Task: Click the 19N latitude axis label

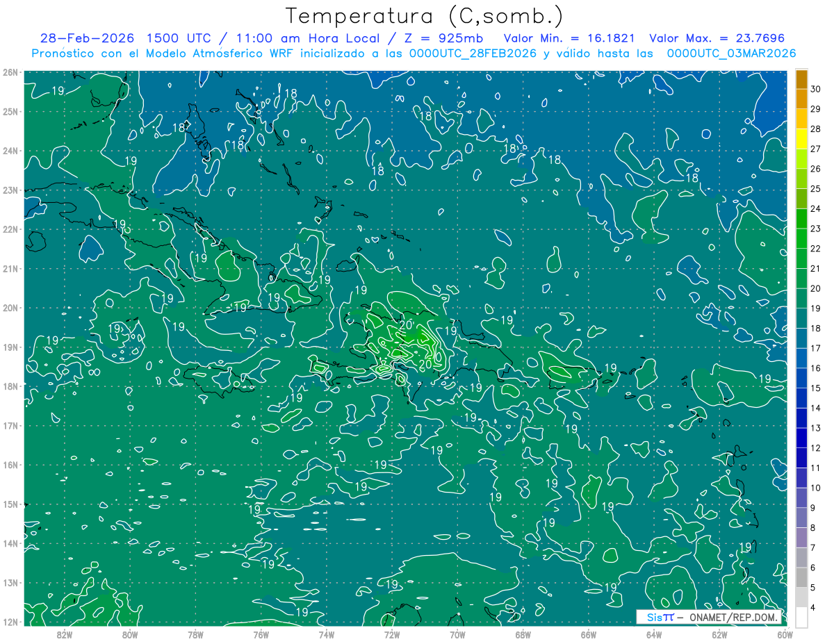Action: pos(10,347)
